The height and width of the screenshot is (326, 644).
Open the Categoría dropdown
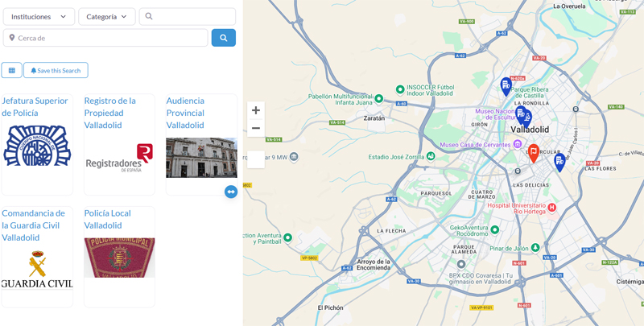click(107, 17)
